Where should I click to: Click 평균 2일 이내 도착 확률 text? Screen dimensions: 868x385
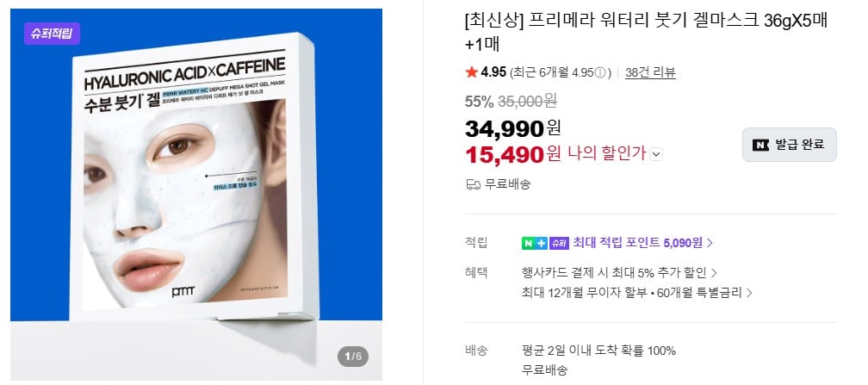point(598,350)
